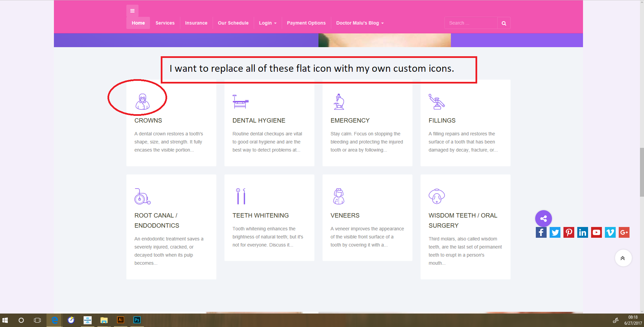Open the Insurance menu item
644x327 pixels.
pyautogui.click(x=196, y=23)
